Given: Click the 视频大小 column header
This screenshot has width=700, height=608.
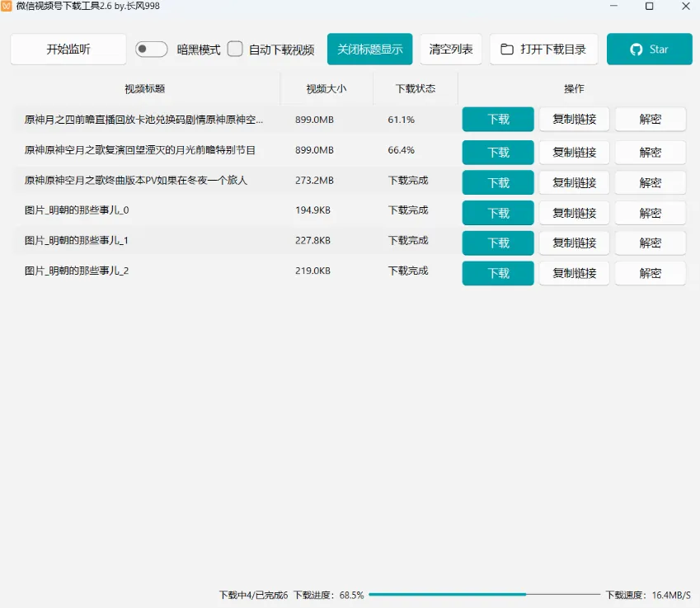Looking at the screenshot, I should [327, 89].
